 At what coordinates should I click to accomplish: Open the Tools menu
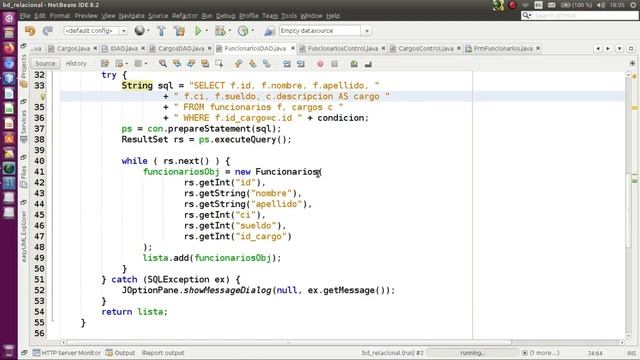click(x=289, y=16)
